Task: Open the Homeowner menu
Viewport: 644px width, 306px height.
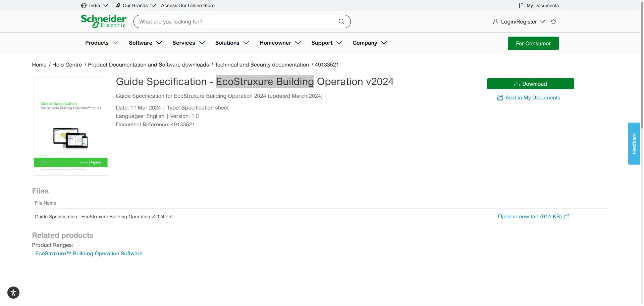Action: (x=280, y=43)
